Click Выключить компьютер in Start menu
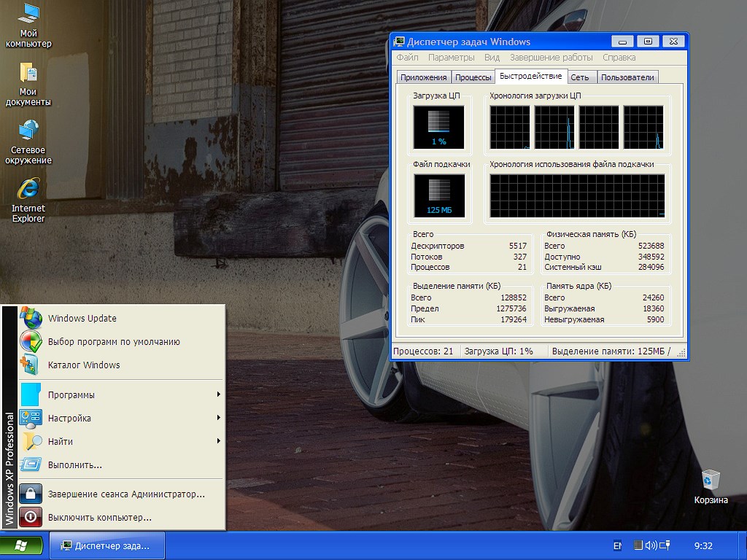Viewport: 747px width, 560px height. (100, 517)
